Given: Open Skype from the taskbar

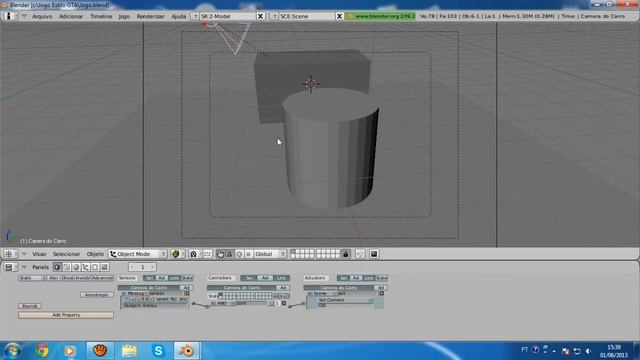Looking at the screenshot, I should (x=158, y=351).
